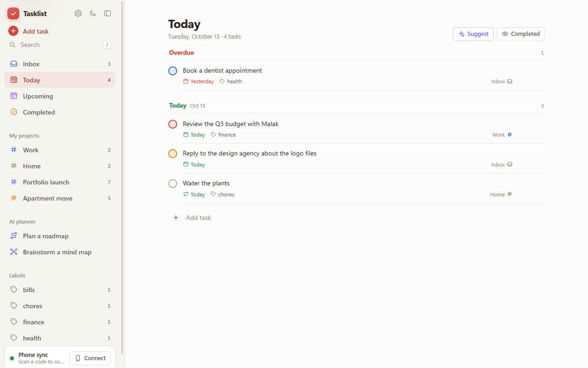
Task: Click the Inbox project link on design agency task
Action: (x=502, y=165)
